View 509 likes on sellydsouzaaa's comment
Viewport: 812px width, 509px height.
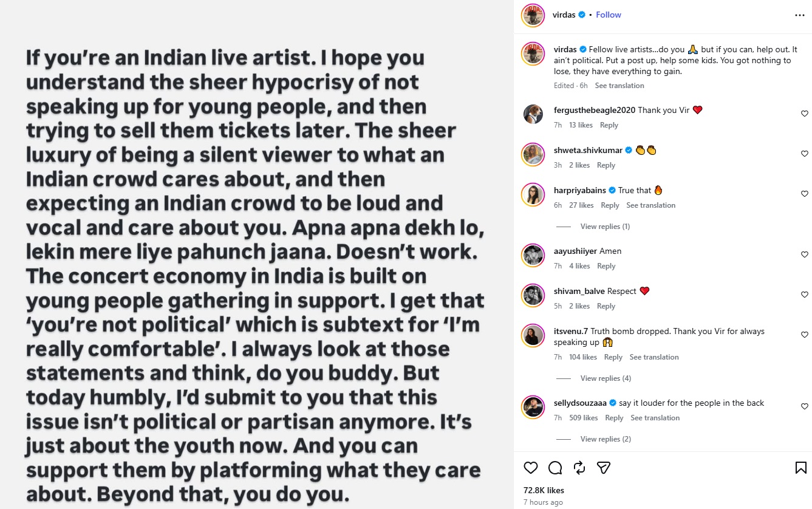pyautogui.click(x=584, y=418)
